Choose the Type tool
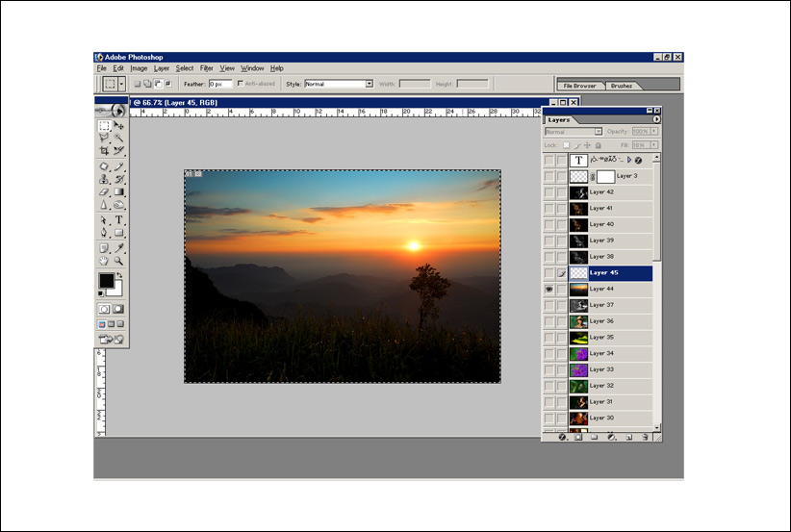Image resolution: width=791 pixels, height=532 pixels. (119, 220)
